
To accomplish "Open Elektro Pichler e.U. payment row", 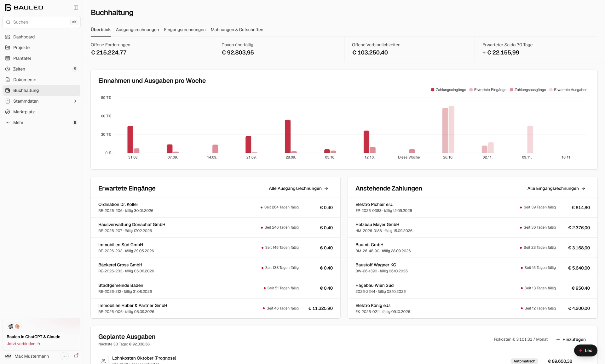I will [473, 208].
